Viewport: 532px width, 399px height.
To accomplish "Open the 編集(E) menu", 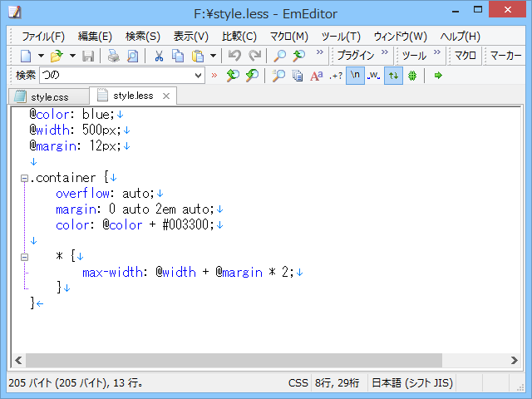I will point(95,37).
